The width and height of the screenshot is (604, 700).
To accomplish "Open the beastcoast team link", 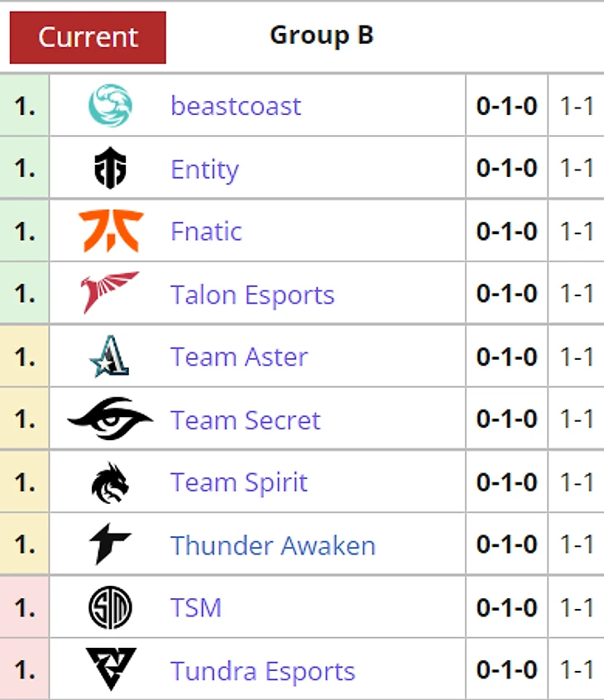I will pyautogui.click(x=236, y=106).
